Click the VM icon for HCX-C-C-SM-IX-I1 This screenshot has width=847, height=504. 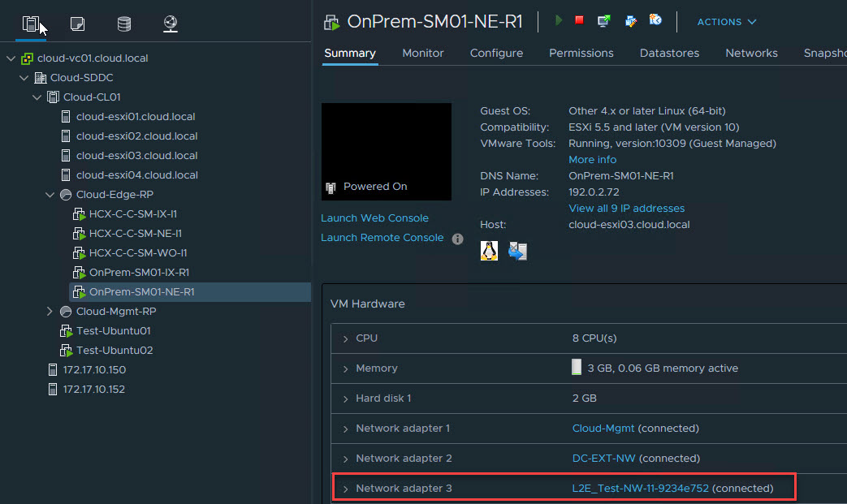pos(80,214)
